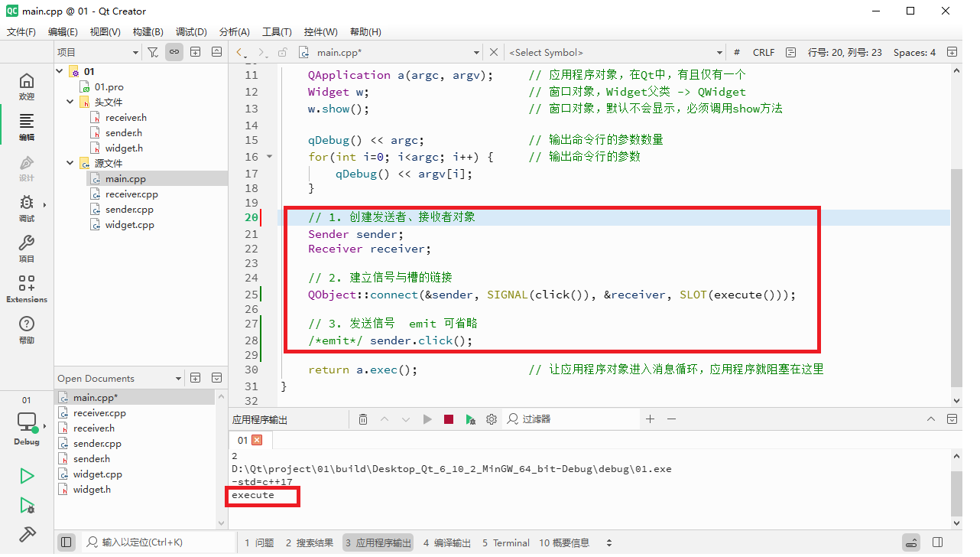Viewport: 980px width, 557px height.
Task: Open the 构建(B) menu
Action: 148,31
